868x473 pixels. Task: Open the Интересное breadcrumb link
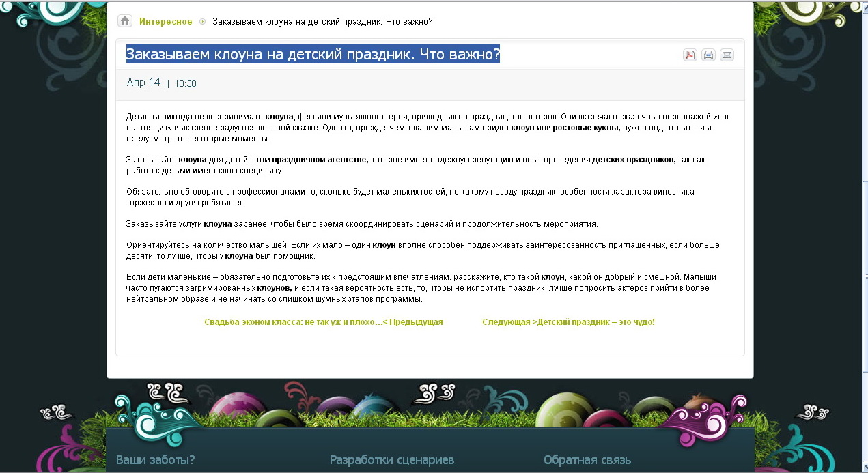166,21
